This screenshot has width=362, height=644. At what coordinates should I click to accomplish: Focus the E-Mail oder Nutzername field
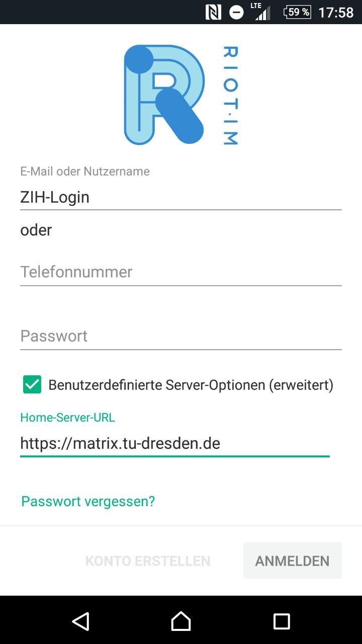(180, 197)
